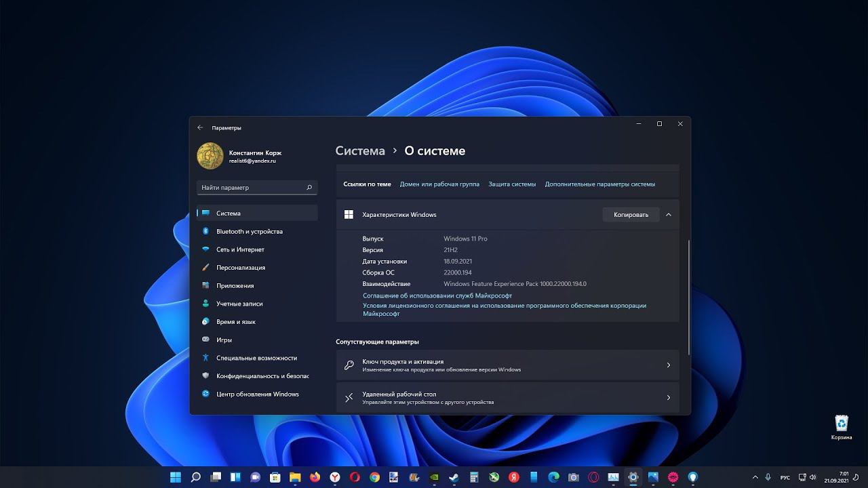Select Система in the sidebar

[257, 213]
